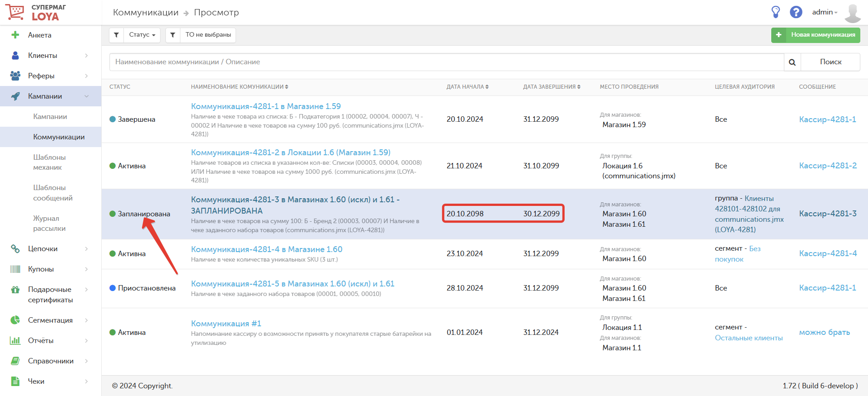Click the Отчёты bar chart icon
The height and width of the screenshot is (396, 868).
coord(15,340)
